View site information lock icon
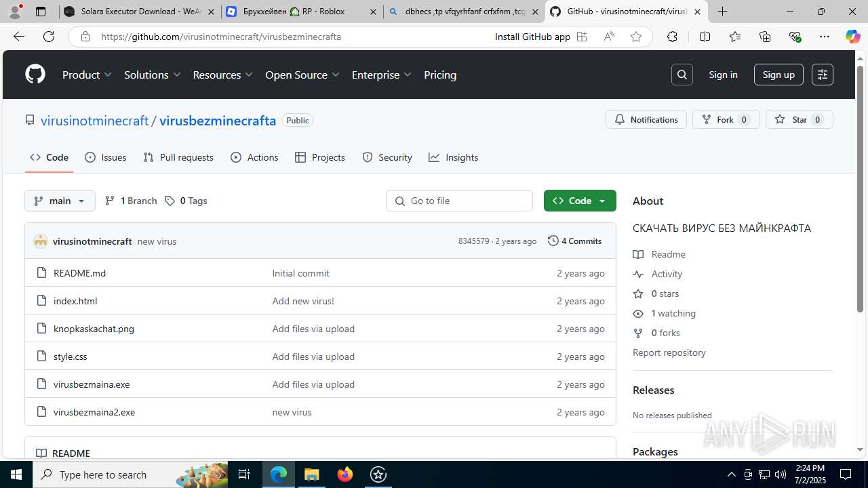 (x=85, y=37)
